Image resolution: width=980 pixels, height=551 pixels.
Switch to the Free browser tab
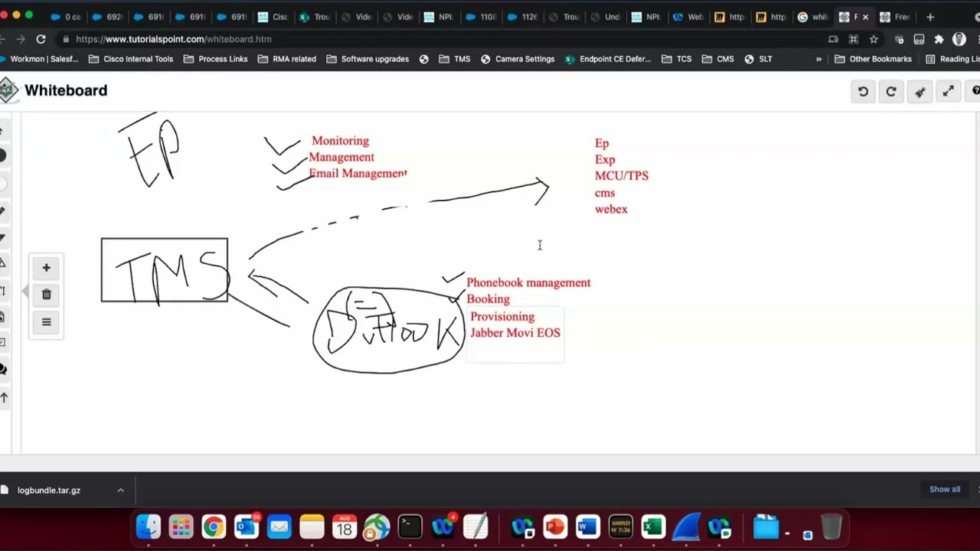pos(894,17)
